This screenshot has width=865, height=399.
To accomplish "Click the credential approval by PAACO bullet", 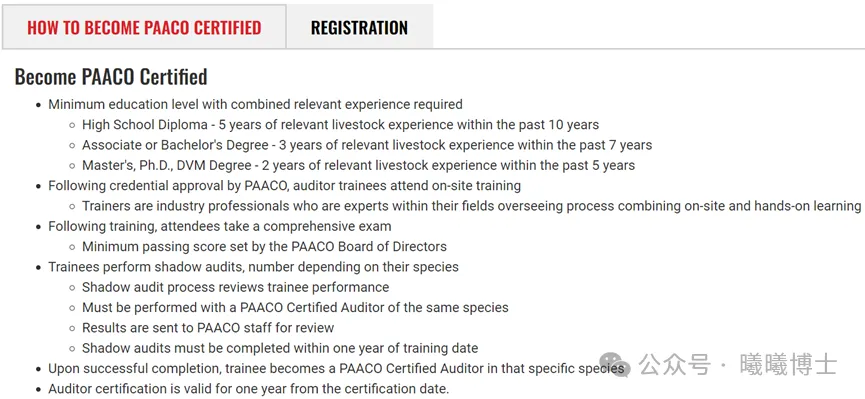I will click(285, 185).
